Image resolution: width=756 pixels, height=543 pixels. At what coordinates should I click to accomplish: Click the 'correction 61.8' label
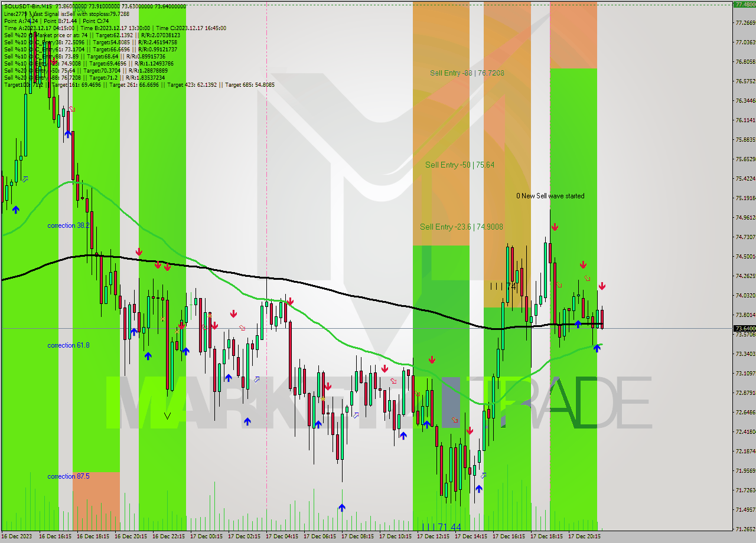(x=69, y=345)
